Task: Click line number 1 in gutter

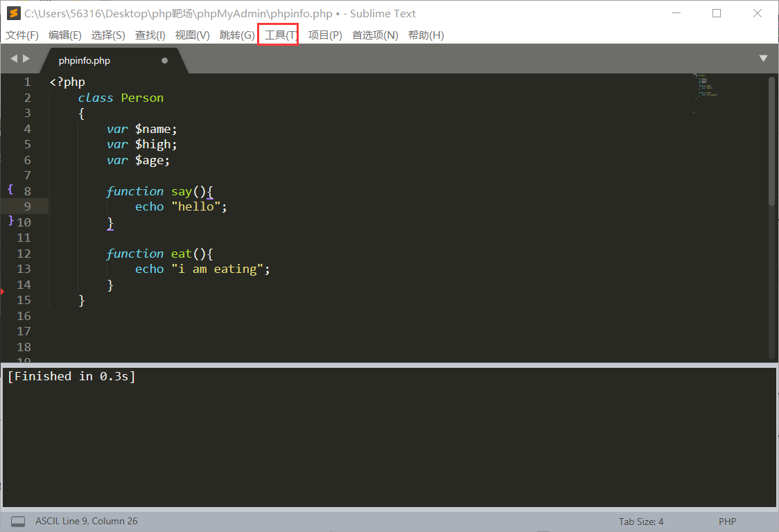Action: (x=27, y=82)
